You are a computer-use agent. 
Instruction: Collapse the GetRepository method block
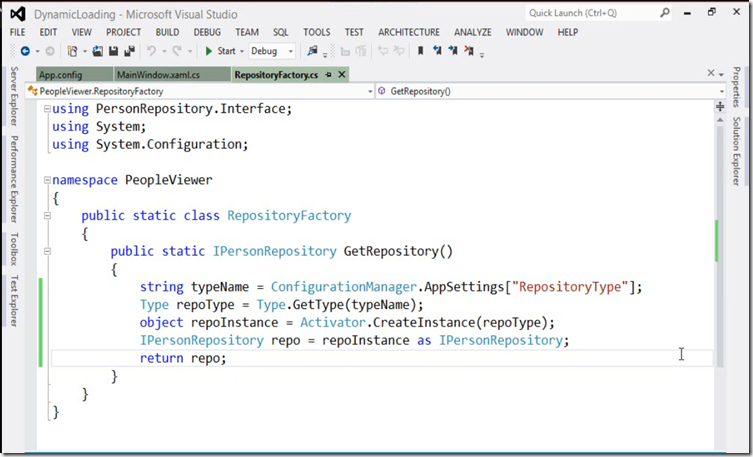47,251
